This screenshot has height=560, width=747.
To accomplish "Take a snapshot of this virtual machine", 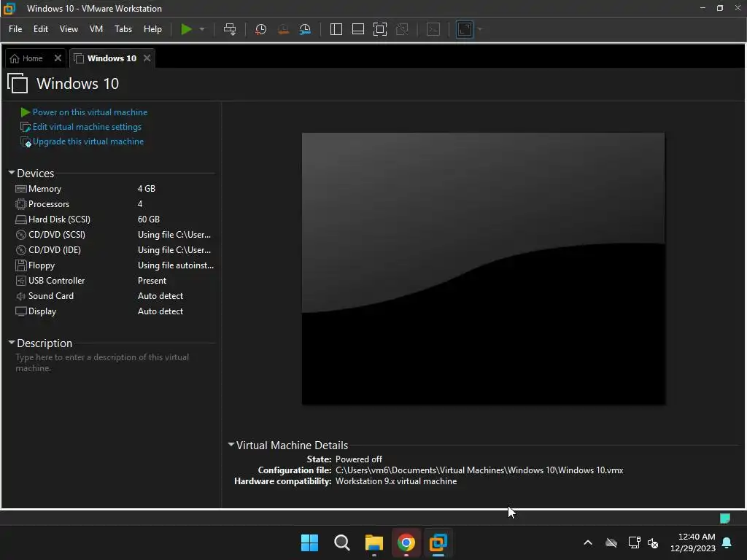I will pos(260,29).
